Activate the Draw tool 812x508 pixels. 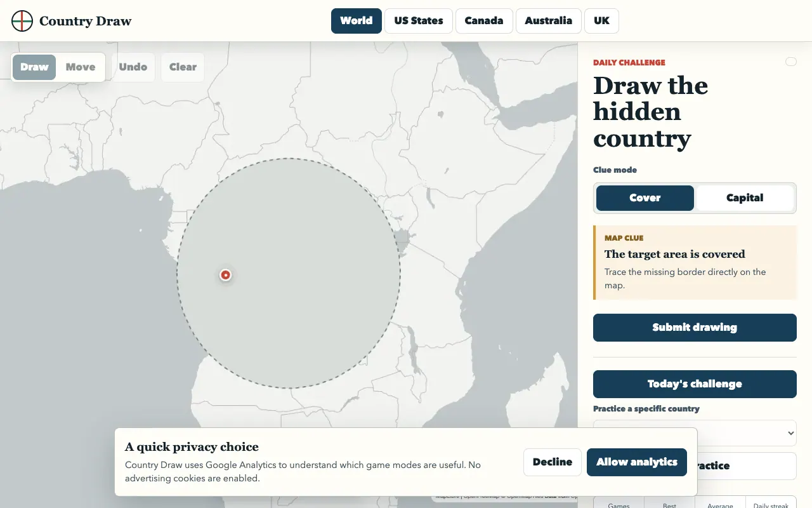pos(34,67)
